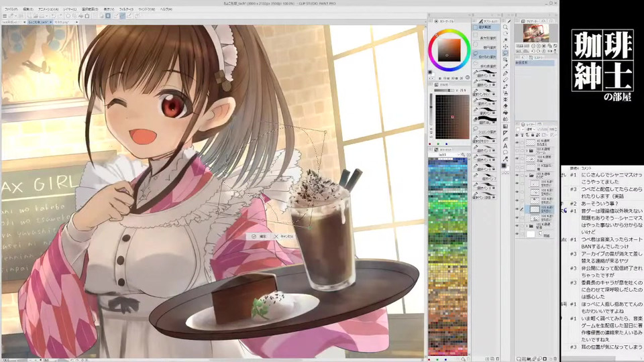Toggle visibility of the background folder layer
Image resolution: width=644 pixels, height=362 pixels.
517,226
